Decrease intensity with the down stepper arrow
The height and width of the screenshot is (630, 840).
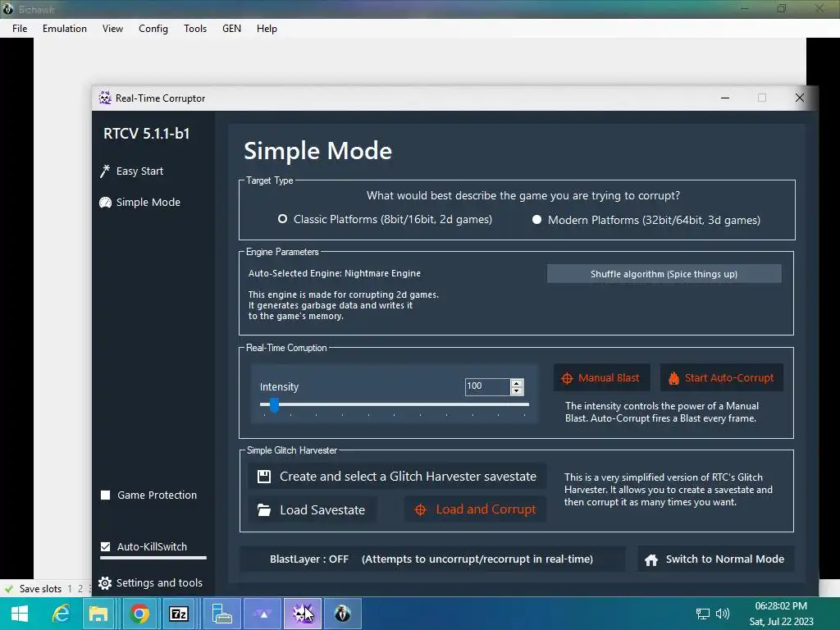point(517,390)
